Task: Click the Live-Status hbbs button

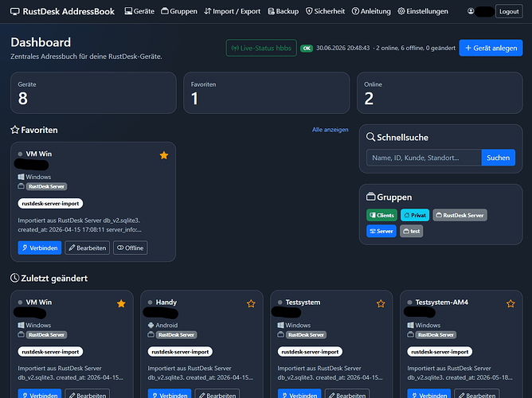Action: pyautogui.click(x=261, y=48)
